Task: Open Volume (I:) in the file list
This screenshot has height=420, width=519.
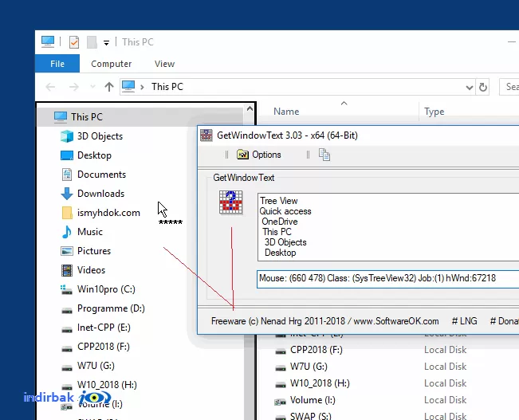Action: tap(313, 400)
